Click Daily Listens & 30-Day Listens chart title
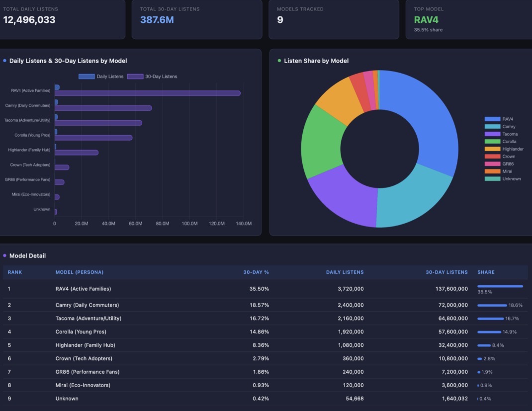The width and height of the screenshot is (532, 411). pyautogui.click(x=68, y=61)
